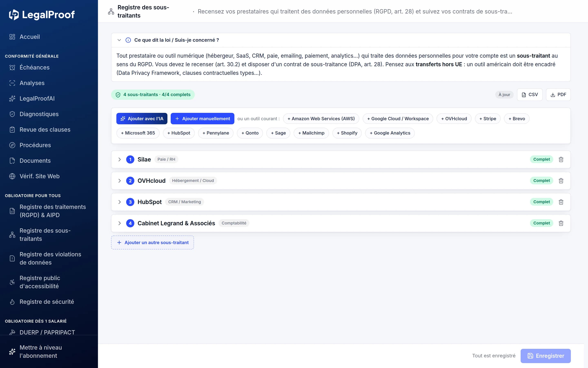
Task: Open Vérif. Site Web
Action: pos(49,176)
